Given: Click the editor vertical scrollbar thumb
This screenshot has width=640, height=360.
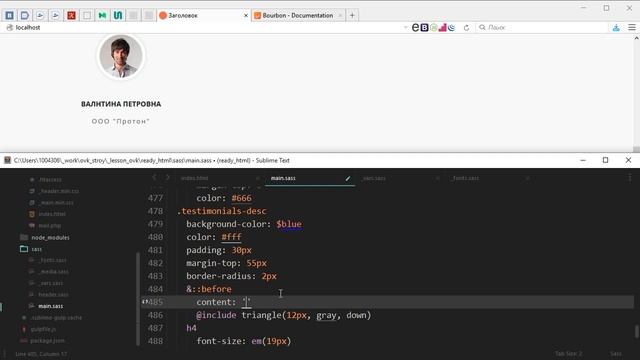Looking at the screenshot, I should coord(637,331).
